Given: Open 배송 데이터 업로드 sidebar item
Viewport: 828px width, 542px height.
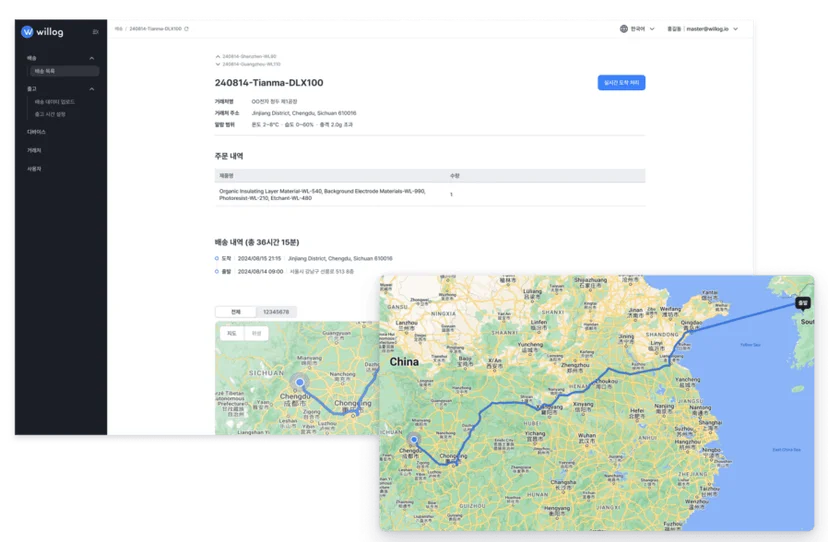Looking at the screenshot, I should pos(55,102).
